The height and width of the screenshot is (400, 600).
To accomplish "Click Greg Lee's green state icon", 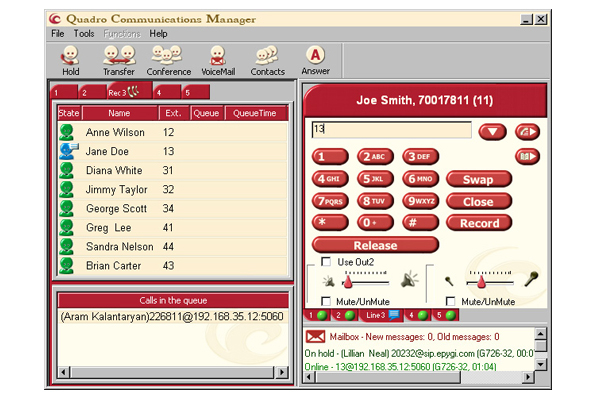I will (x=67, y=227).
